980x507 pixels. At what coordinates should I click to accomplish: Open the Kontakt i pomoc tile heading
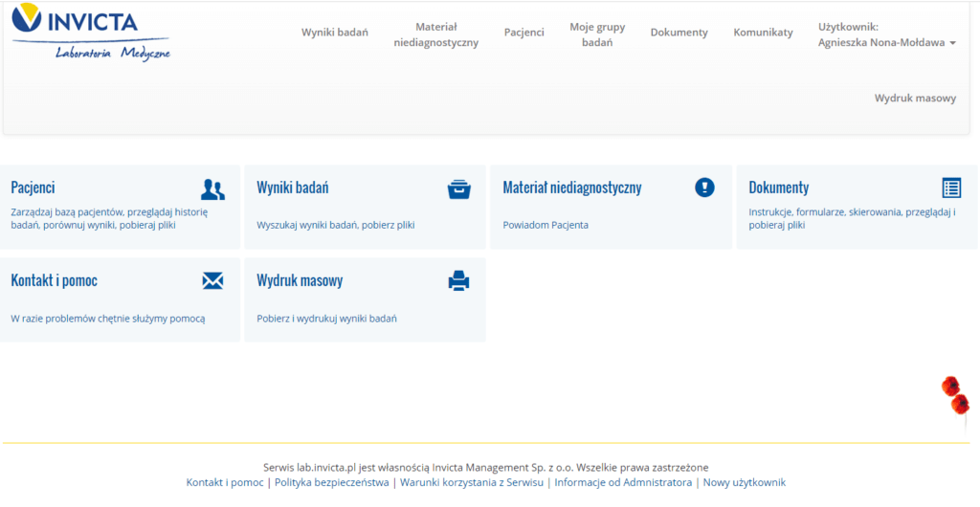(54, 280)
